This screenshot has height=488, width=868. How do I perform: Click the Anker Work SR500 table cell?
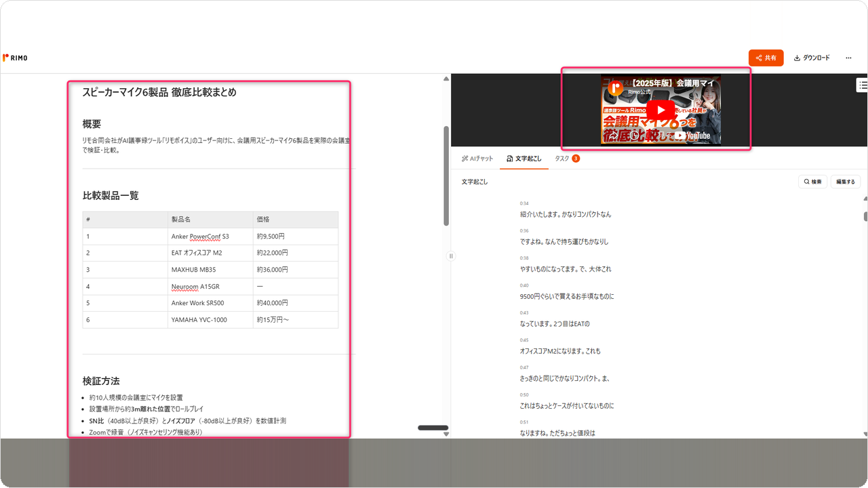coord(210,303)
